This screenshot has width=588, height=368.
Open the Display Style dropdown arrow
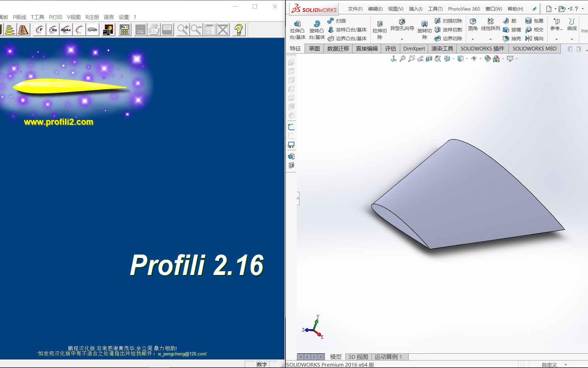(467, 59)
